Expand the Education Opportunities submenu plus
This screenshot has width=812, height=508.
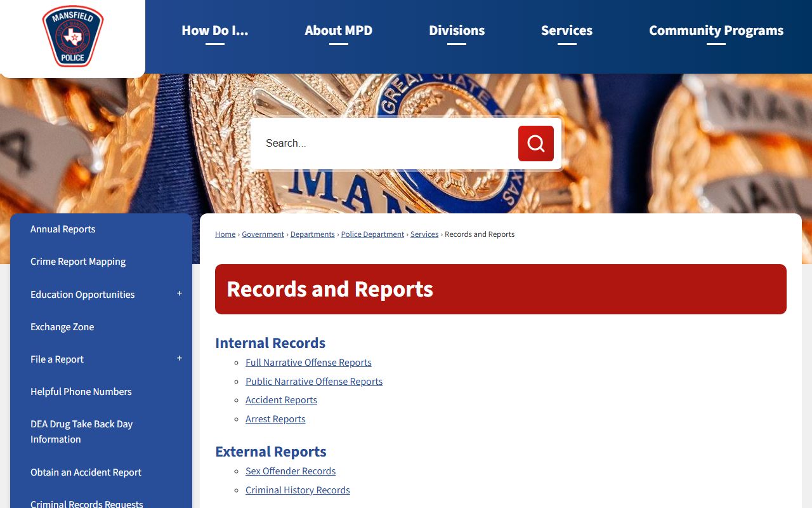click(180, 293)
